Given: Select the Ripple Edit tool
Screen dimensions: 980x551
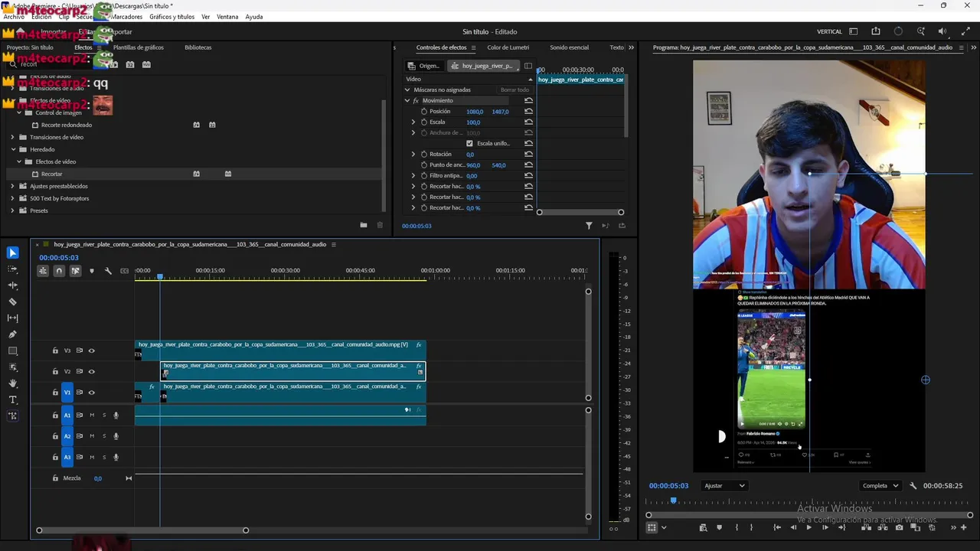Looking at the screenshot, I should [x=13, y=285].
